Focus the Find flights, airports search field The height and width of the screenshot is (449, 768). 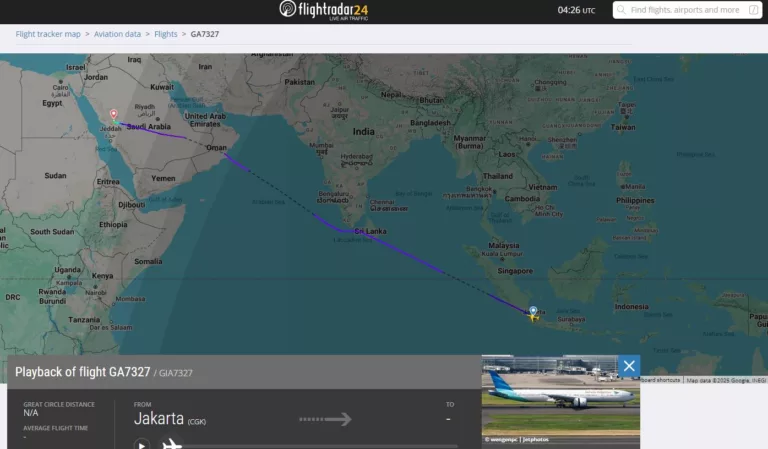(x=687, y=10)
